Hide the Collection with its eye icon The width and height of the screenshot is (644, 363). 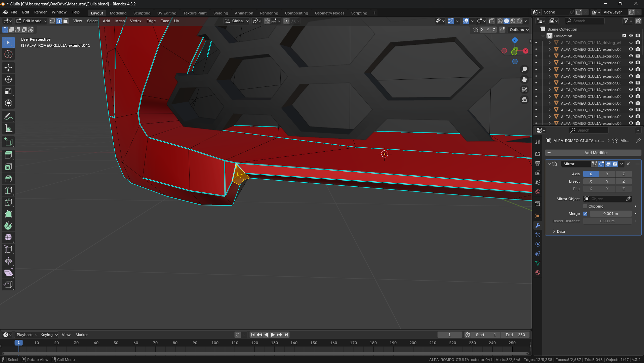click(x=631, y=36)
